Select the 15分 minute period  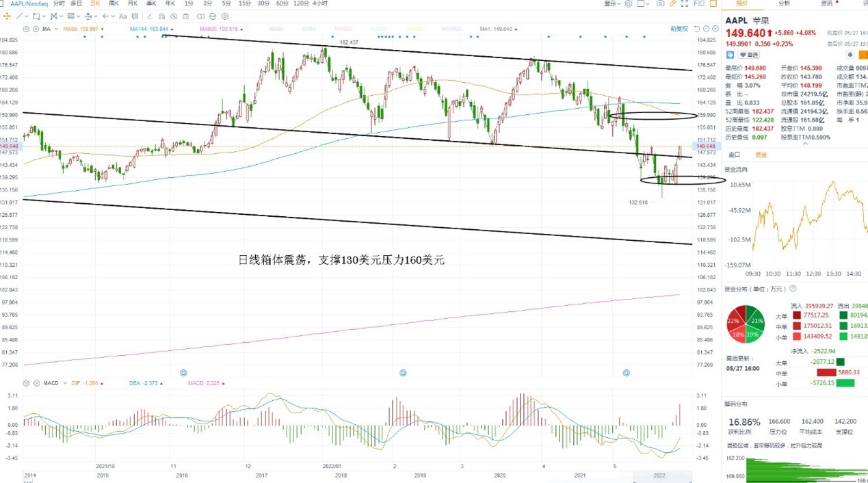[245, 3]
